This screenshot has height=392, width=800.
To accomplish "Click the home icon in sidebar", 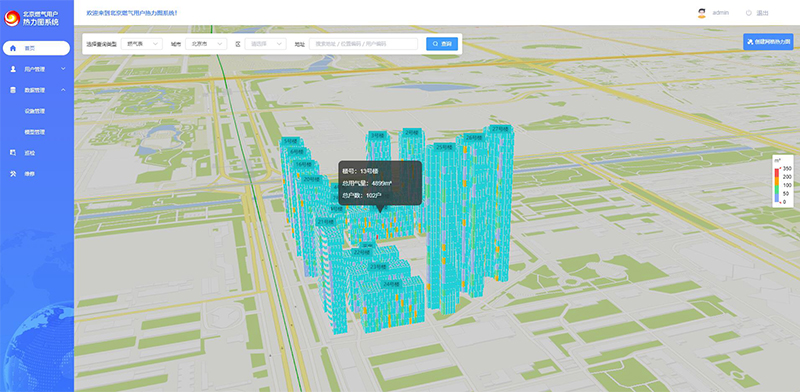I will (x=13, y=48).
